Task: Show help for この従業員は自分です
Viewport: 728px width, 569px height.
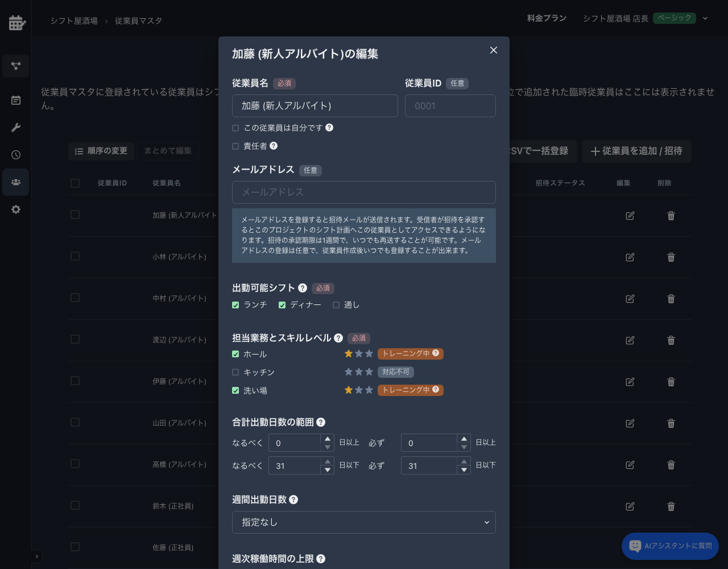Action: tap(329, 127)
